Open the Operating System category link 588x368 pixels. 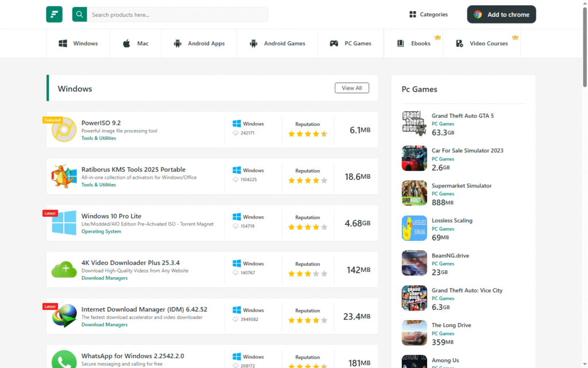click(101, 232)
